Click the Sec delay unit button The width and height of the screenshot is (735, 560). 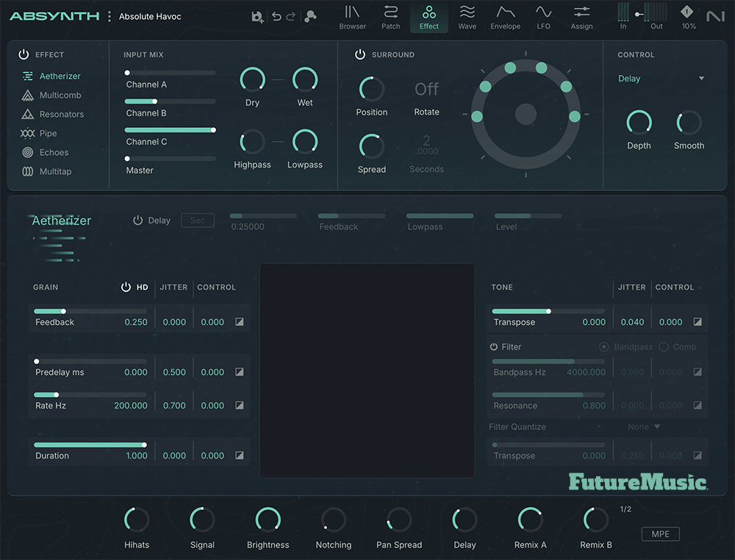(x=197, y=220)
